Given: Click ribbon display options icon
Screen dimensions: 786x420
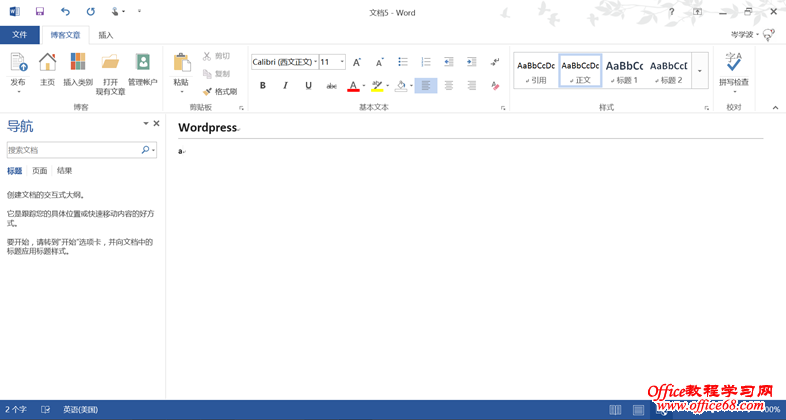Looking at the screenshot, I should coord(697,12).
